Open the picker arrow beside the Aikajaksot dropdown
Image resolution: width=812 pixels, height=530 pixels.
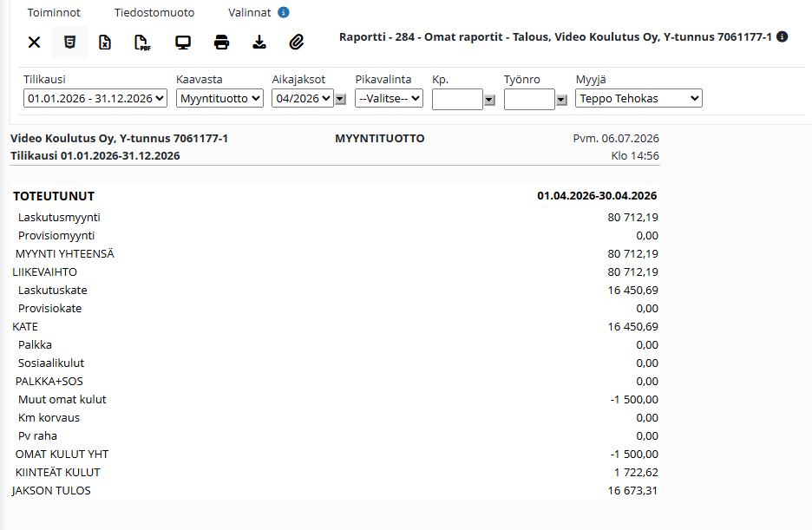tap(340, 99)
